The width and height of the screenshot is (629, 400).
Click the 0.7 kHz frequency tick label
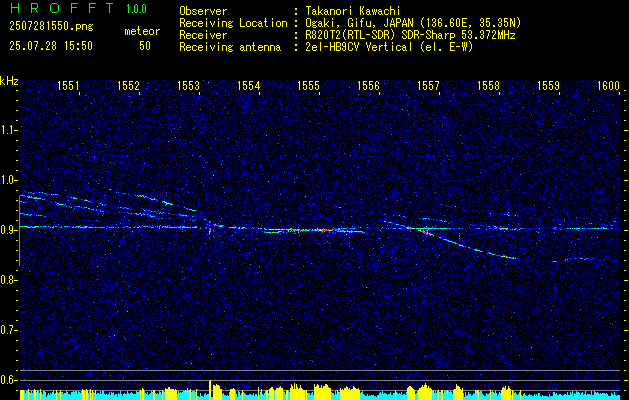(x=8, y=330)
